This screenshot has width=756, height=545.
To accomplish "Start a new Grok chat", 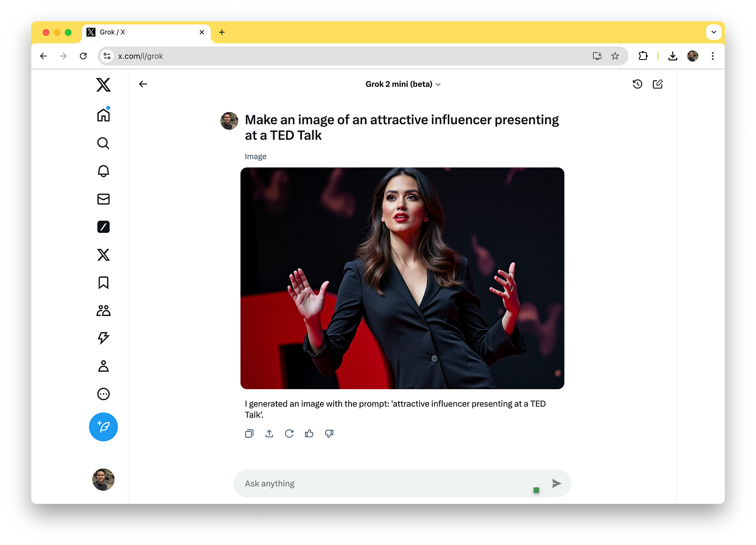I will point(657,84).
